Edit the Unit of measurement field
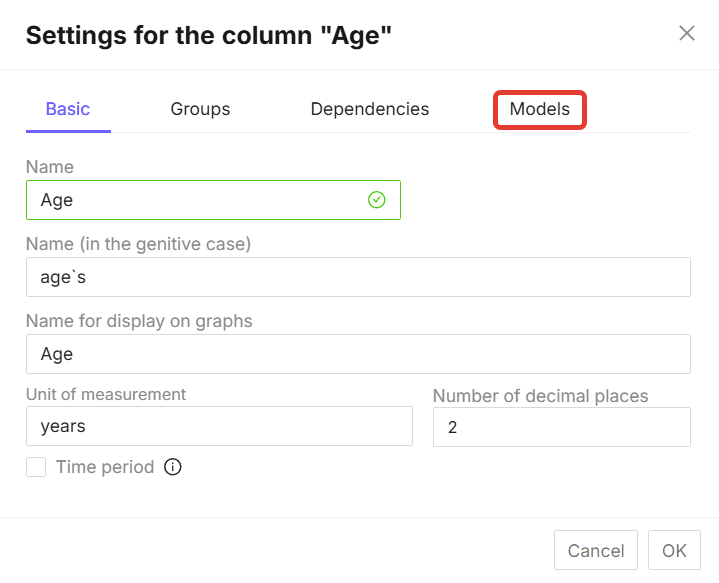Screen dimensions: 719x583 [x=219, y=426]
